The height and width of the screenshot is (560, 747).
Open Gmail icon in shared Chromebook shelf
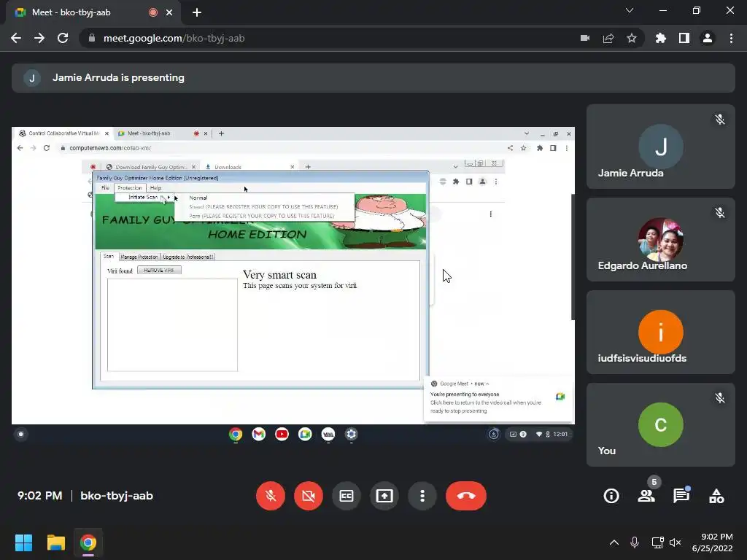click(x=259, y=434)
